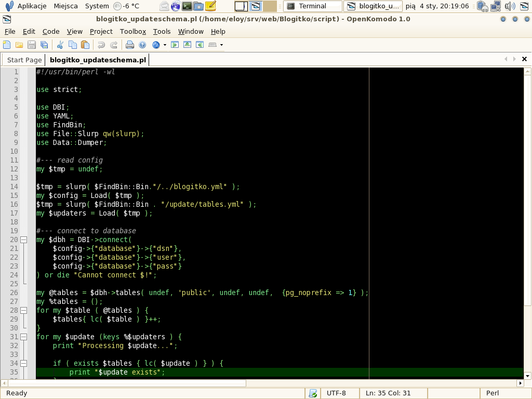
Task: Open the home folder panel launcher
Action: pyautogui.click(x=198, y=6)
